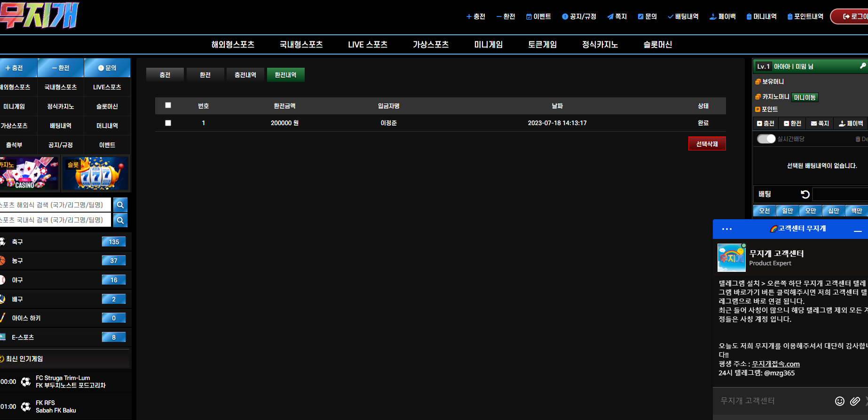
Task: Open the chat widget three-dot menu
Action: pos(727,229)
